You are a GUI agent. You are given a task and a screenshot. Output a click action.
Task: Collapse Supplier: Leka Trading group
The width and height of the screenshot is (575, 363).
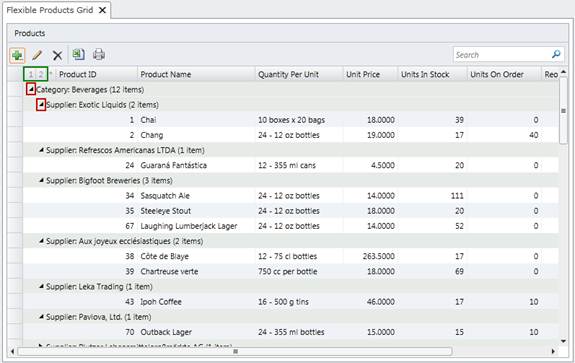coord(41,286)
